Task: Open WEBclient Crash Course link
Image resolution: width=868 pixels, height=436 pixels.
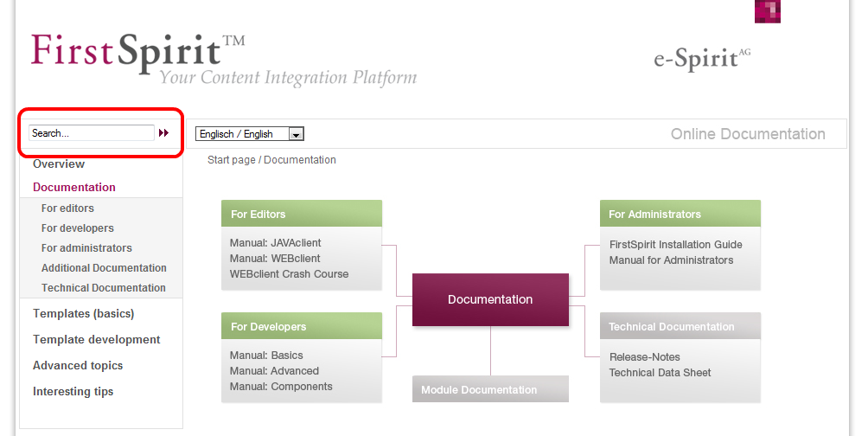Action: pos(289,274)
